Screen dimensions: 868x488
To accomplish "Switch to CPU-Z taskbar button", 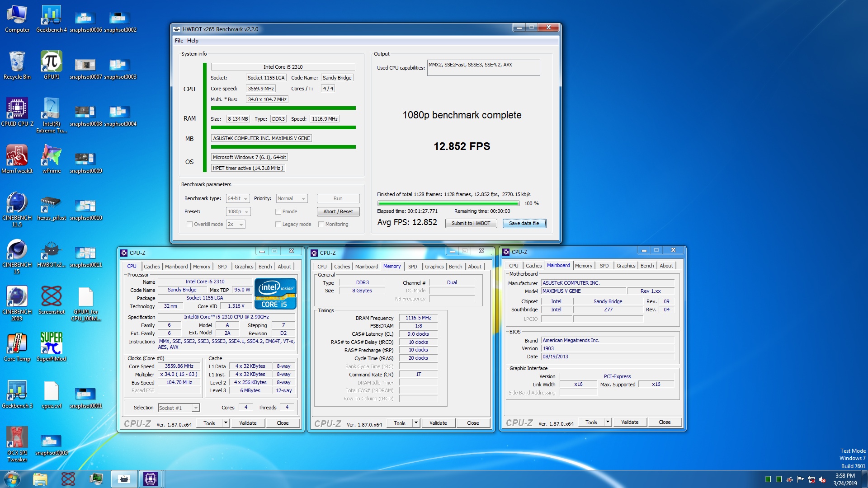I will (151, 479).
